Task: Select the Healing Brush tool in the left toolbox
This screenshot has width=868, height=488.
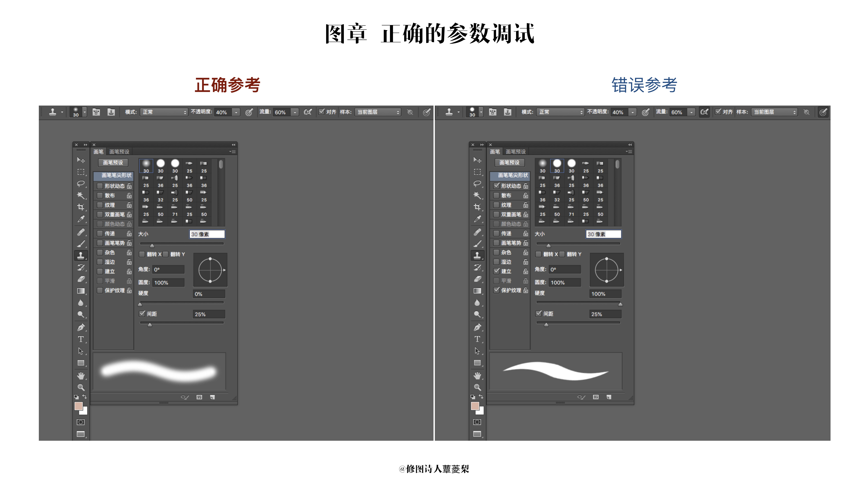Action: tap(81, 232)
